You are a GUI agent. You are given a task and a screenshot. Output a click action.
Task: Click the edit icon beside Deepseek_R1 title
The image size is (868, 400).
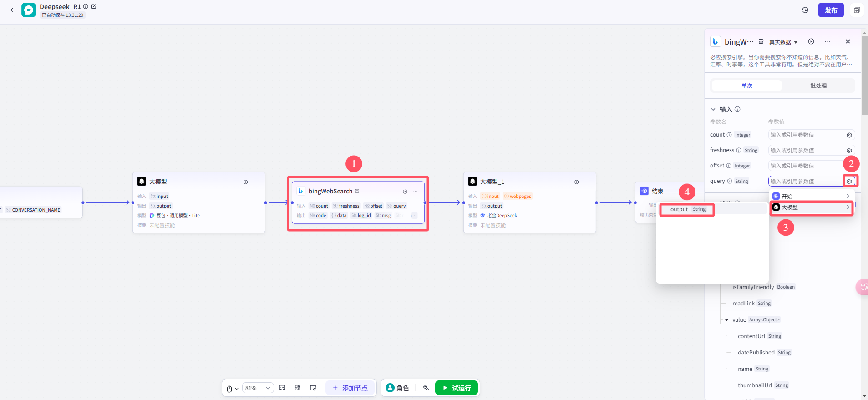(94, 6)
